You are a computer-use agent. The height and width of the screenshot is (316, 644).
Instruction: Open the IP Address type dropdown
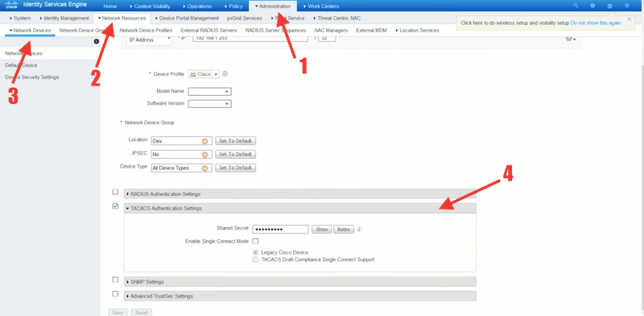149,40
